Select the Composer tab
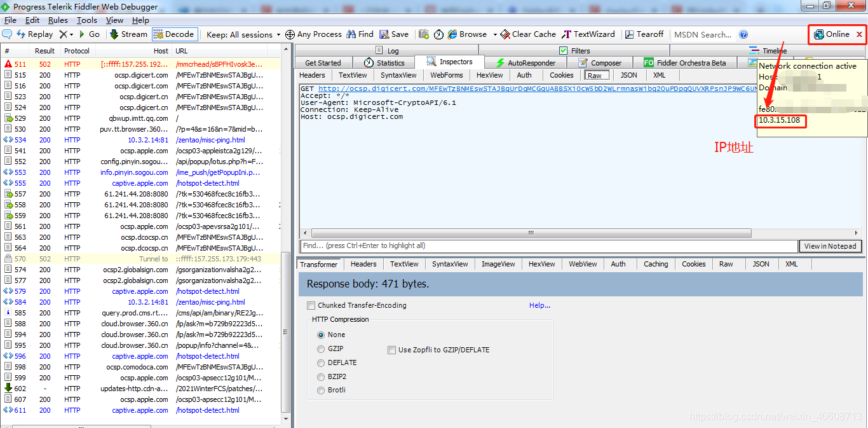The image size is (868, 428). coord(600,62)
